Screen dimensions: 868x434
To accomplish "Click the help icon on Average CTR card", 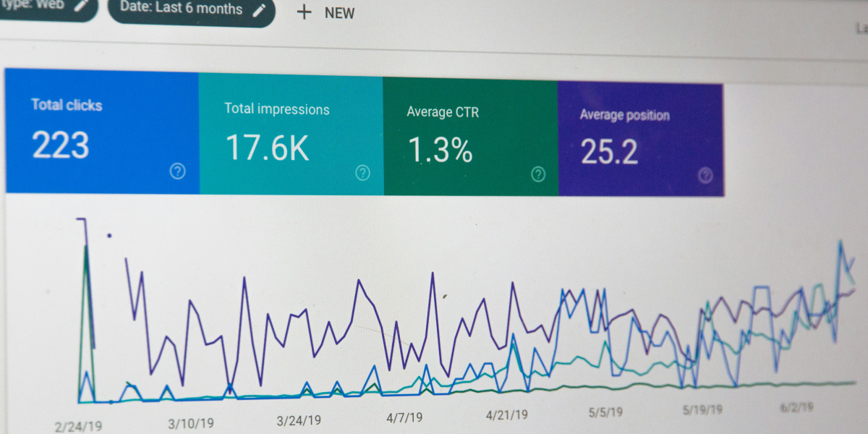I will click(538, 174).
